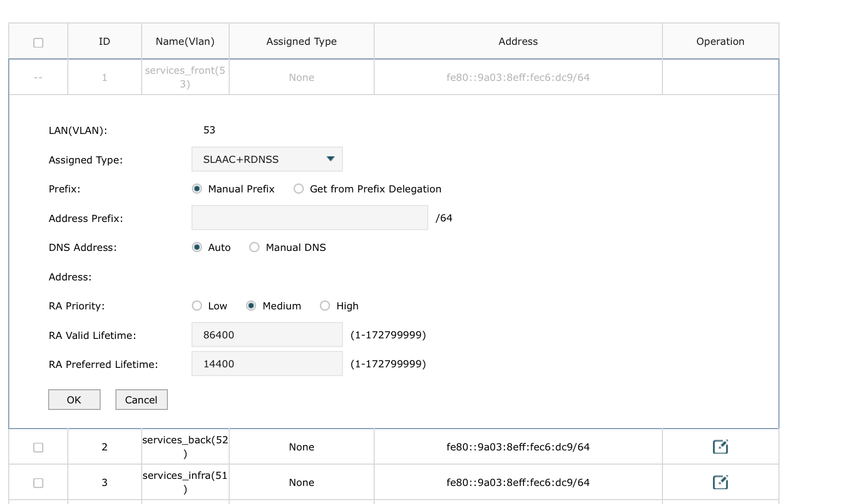Screen dimensions: 861x504
Task: Set RA Priority to High
Action: (x=325, y=306)
